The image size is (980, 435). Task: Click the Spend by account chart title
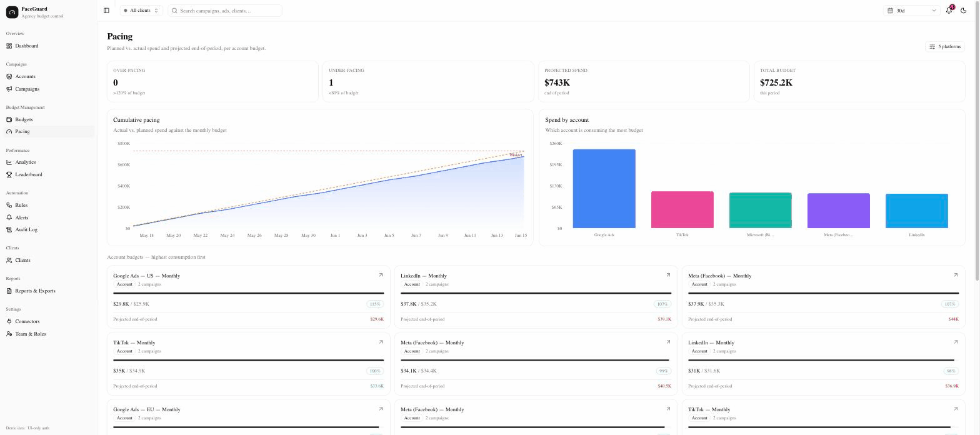pos(567,120)
